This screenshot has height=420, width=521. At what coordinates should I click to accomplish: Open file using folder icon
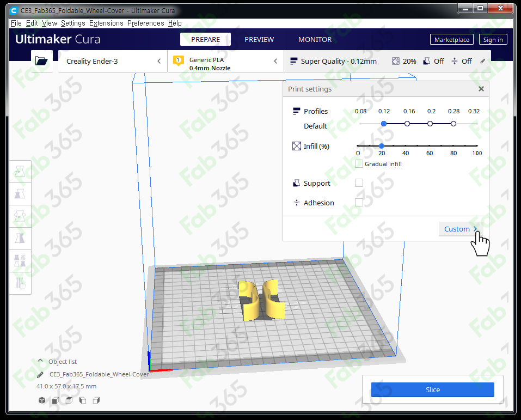point(41,61)
